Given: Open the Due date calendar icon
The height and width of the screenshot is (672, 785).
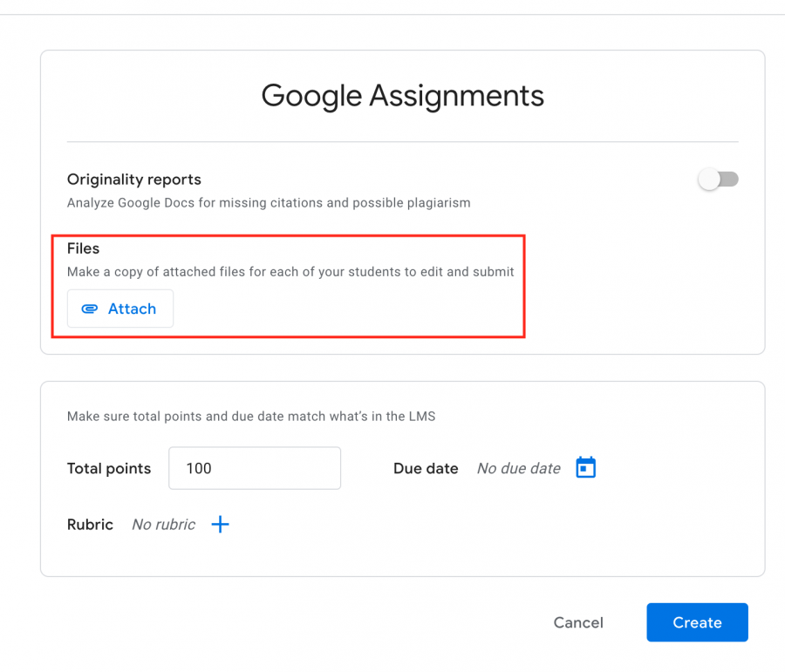Looking at the screenshot, I should 586,468.
